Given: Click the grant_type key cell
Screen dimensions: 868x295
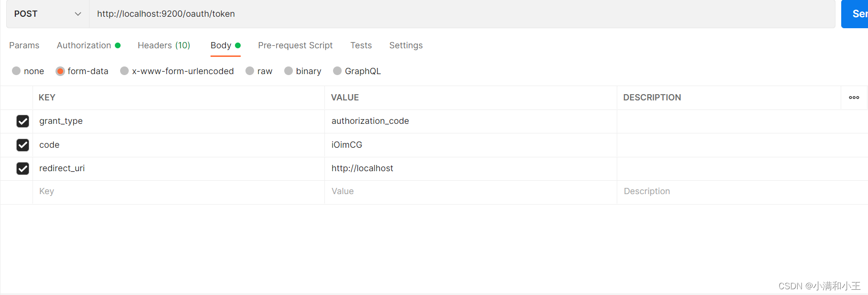Looking at the screenshot, I should point(178,121).
